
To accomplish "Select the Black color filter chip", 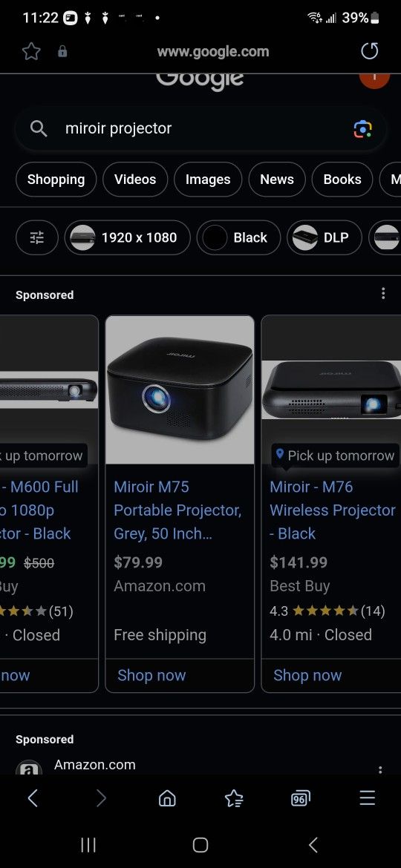I will point(238,237).
